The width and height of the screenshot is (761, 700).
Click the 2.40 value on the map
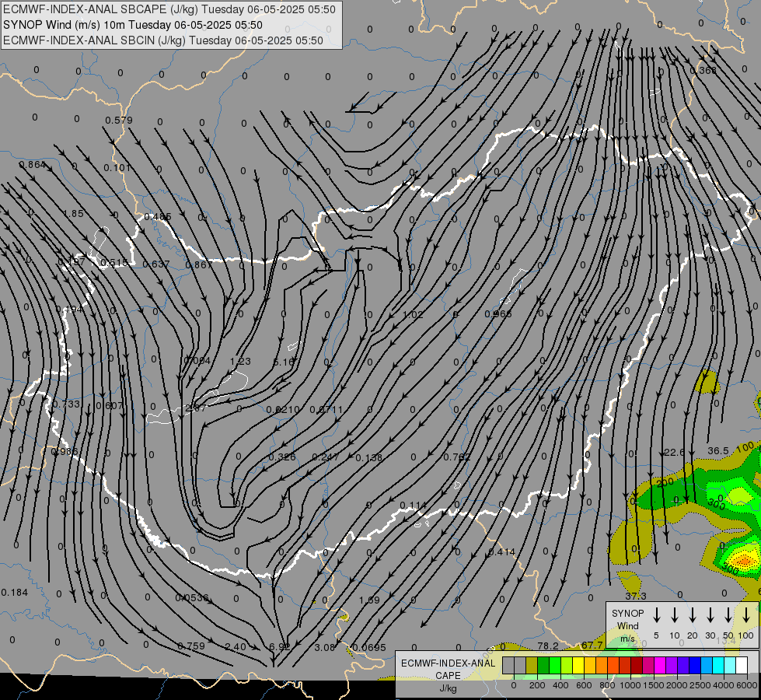point(236,646)
